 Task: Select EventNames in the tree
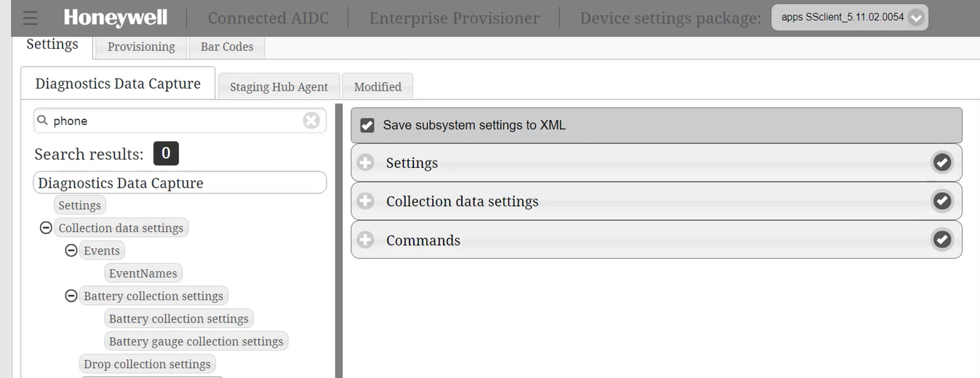click(143, 273)
